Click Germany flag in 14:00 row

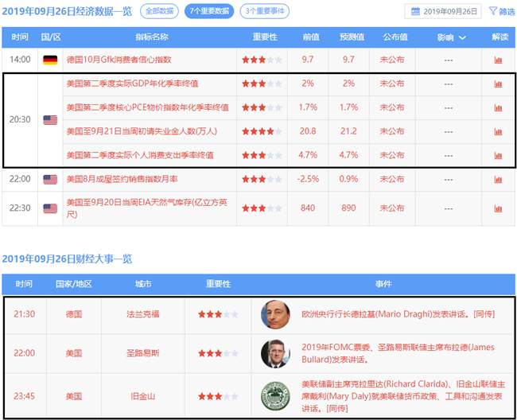click(50, 60)
